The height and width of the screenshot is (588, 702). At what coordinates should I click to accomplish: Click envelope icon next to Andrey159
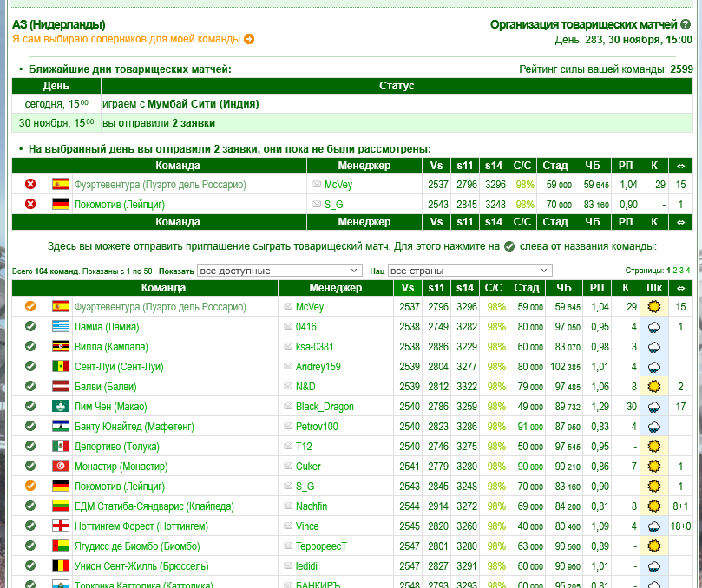pyautogui.click(x=288, y=366)
